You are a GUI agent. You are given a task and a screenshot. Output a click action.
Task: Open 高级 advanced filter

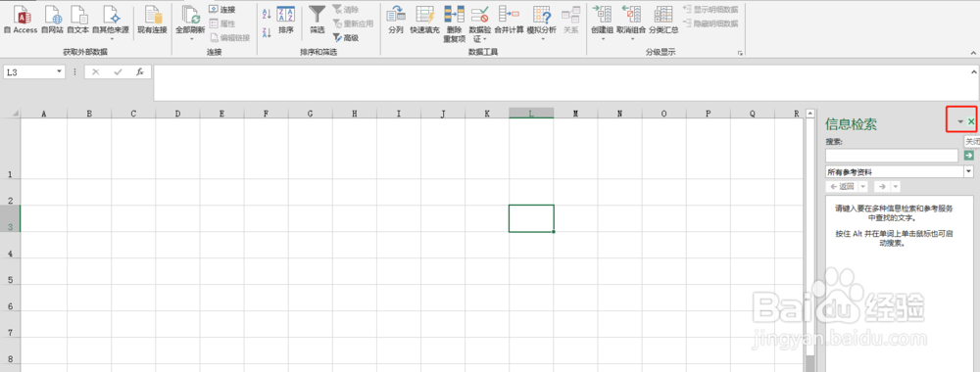346,38
